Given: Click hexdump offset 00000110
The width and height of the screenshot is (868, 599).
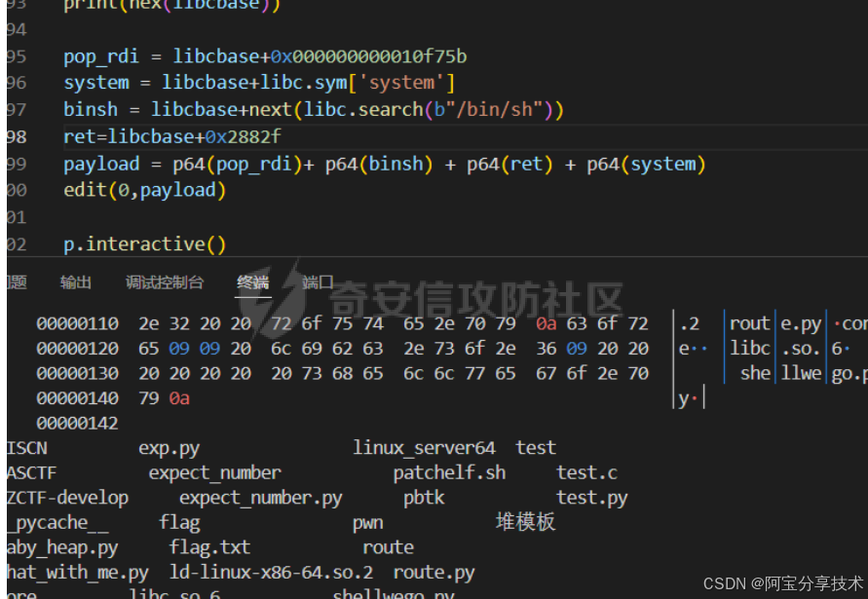Looking at the screenshot, I should [78, 323].
